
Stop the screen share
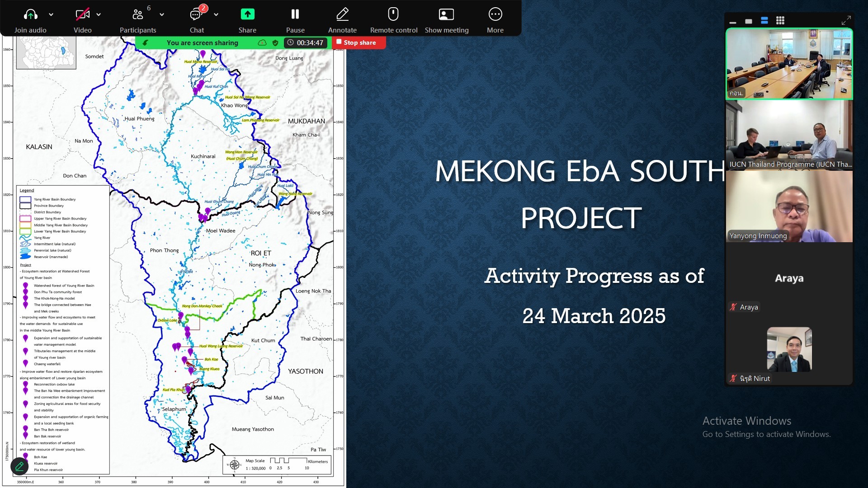(x=359, y=42)
